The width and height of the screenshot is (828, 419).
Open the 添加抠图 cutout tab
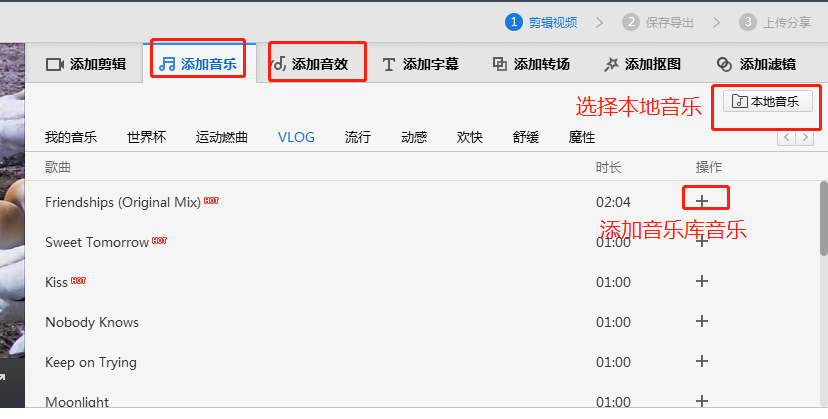coord(642,64)
